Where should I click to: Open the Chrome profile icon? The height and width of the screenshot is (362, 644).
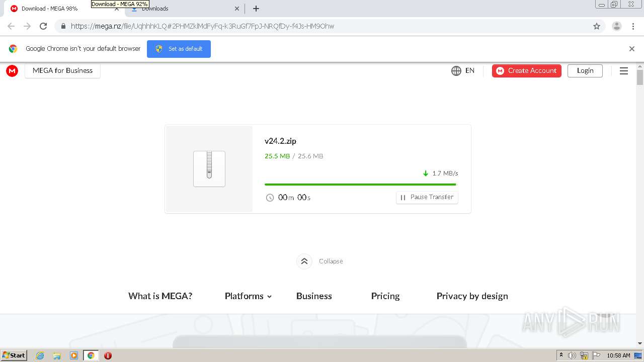617,26
